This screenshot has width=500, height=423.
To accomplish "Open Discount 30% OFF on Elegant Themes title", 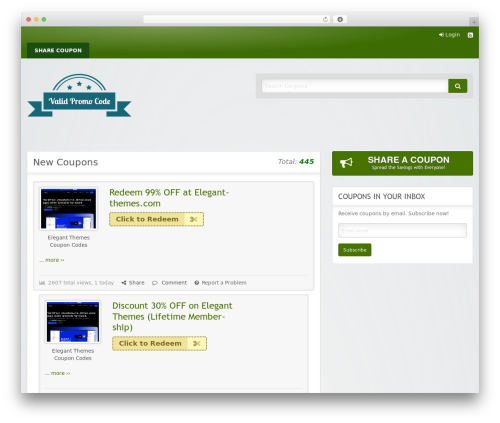I will click(x=172, y=316).
